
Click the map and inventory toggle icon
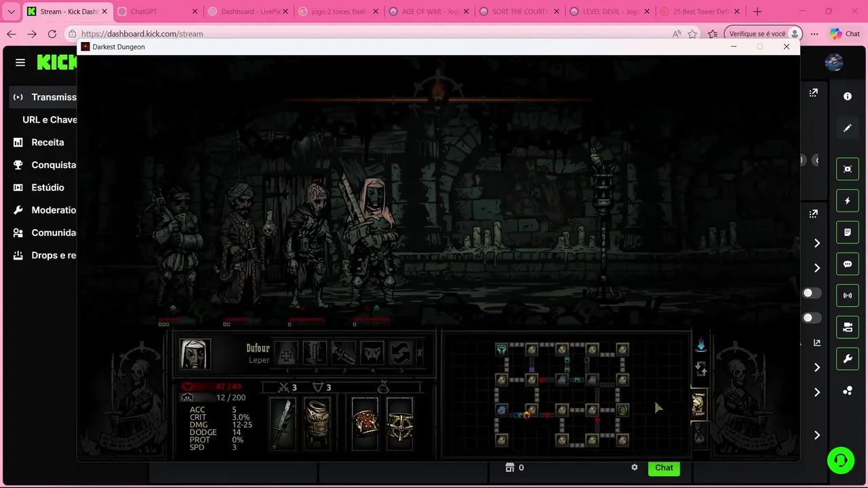pos(701,369)
